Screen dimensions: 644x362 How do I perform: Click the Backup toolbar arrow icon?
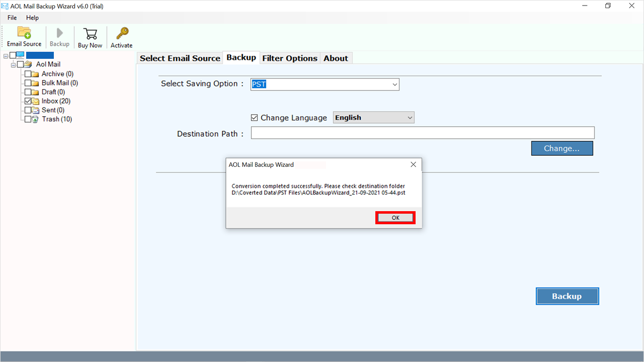tap(59, 33)
